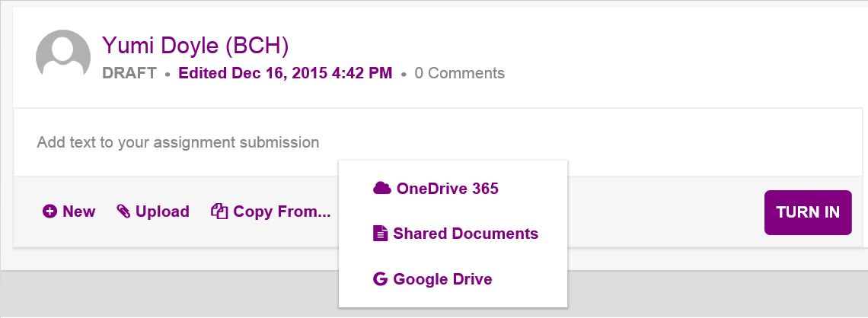The width and height of the screenshot is (868, 318).
Task: Pick Google Drive from the menu
Action: tap(442, 279)
